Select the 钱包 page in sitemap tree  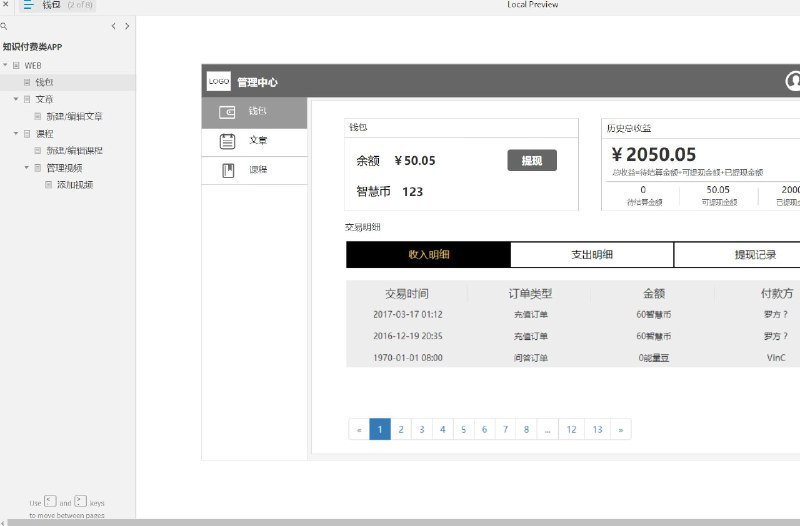coord(44,82)
